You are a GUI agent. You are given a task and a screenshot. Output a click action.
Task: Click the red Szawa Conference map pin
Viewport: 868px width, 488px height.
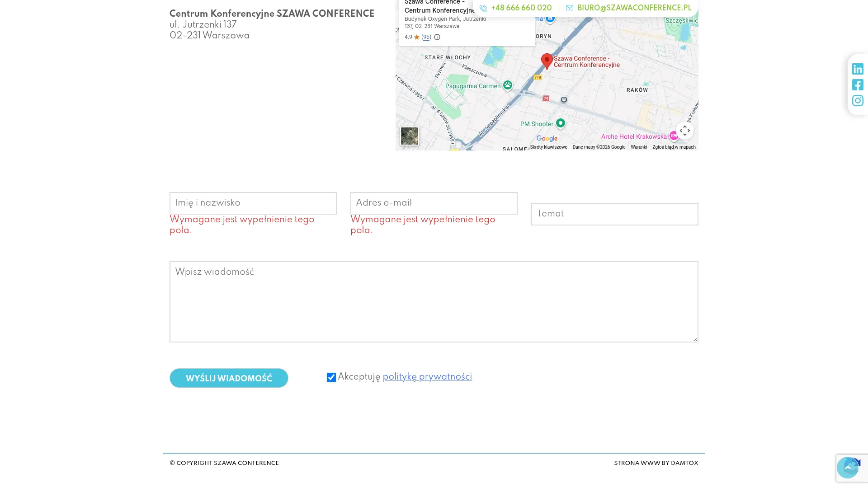click(547, 61)
